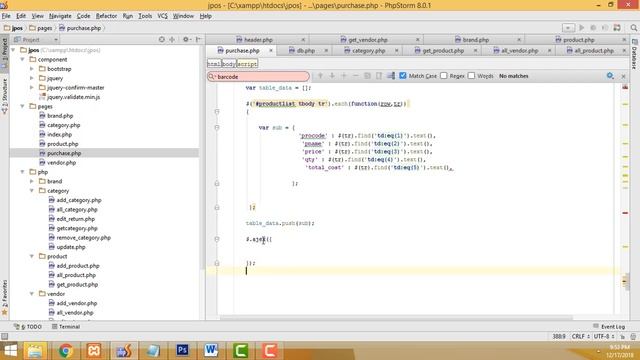This screenshot has width=640, height=360.
Task: Open the Event Log
Action: click(x=609, y=327)
